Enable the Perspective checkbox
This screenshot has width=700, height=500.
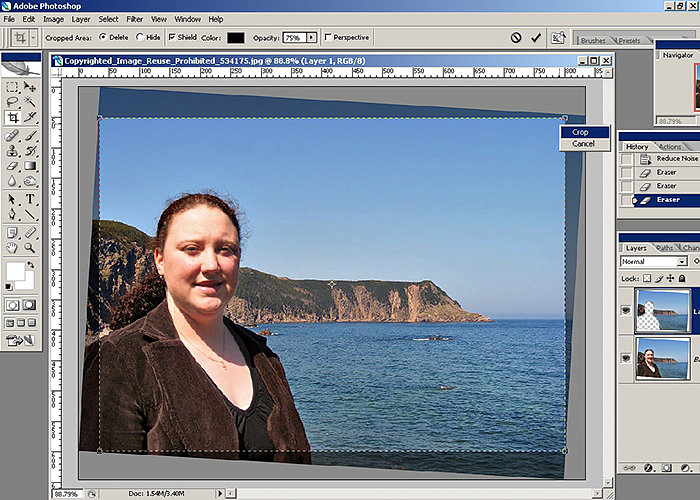pyautogui.click(x=328, y=38)
